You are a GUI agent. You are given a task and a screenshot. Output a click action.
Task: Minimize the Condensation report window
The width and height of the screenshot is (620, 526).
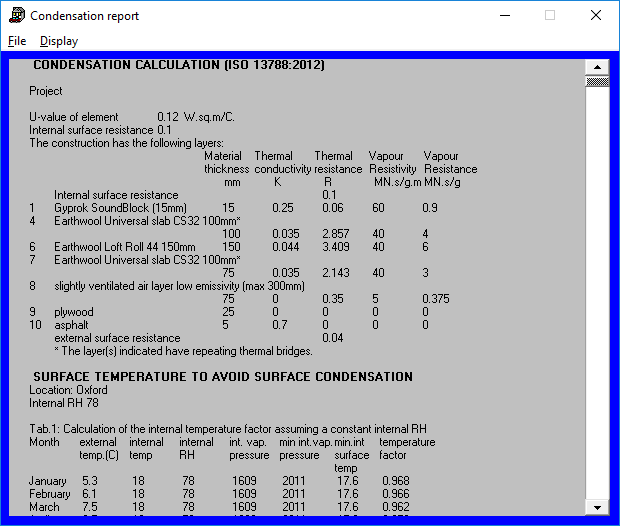click(x=505, y=15)
